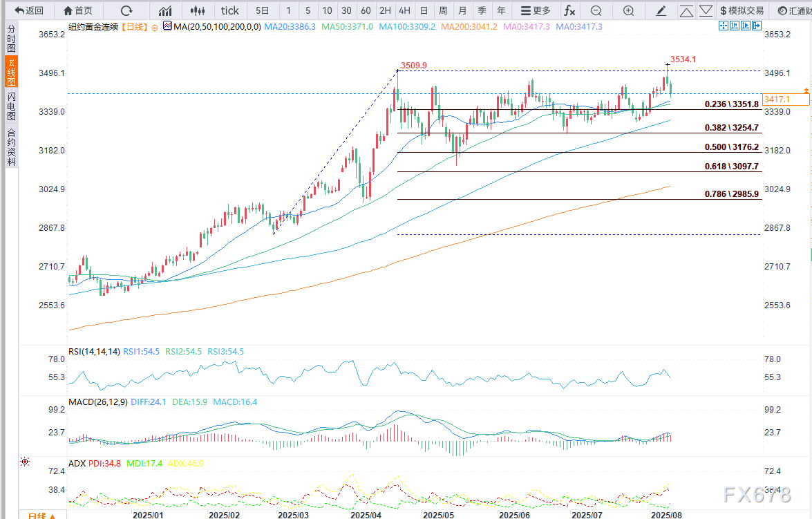The width and height of the screenshot is (812, 519).
Task: Switch the chart to tick mode
Action: click(x=229, y=10)
